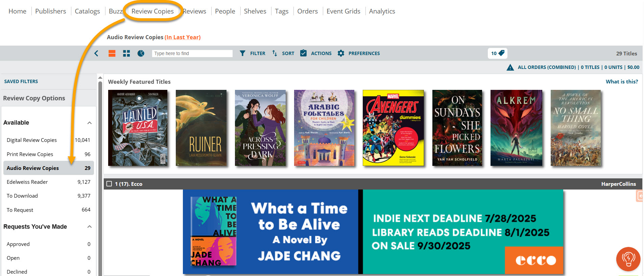Click the back arrow icon in toolbar
The image size is (644, 276).
coord(96,53)
